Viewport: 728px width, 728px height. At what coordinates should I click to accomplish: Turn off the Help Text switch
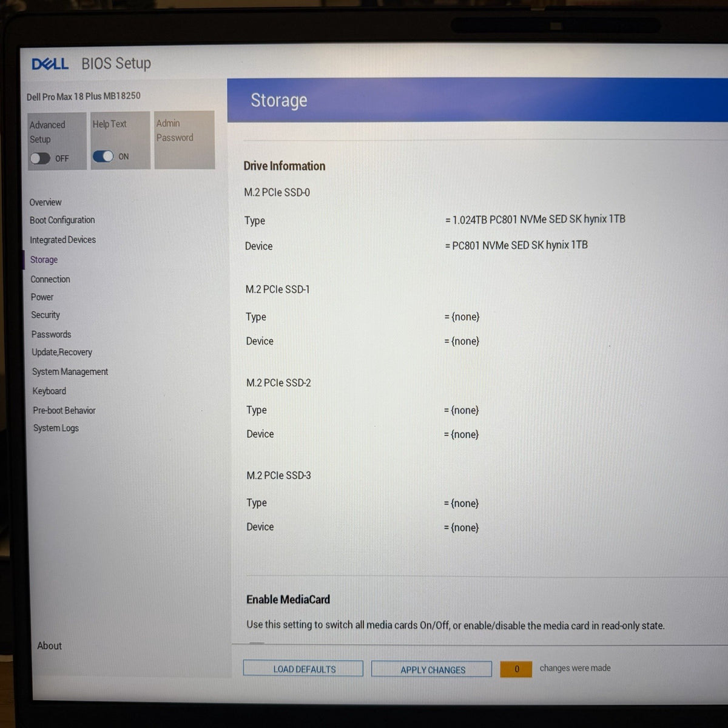point(103,157)
